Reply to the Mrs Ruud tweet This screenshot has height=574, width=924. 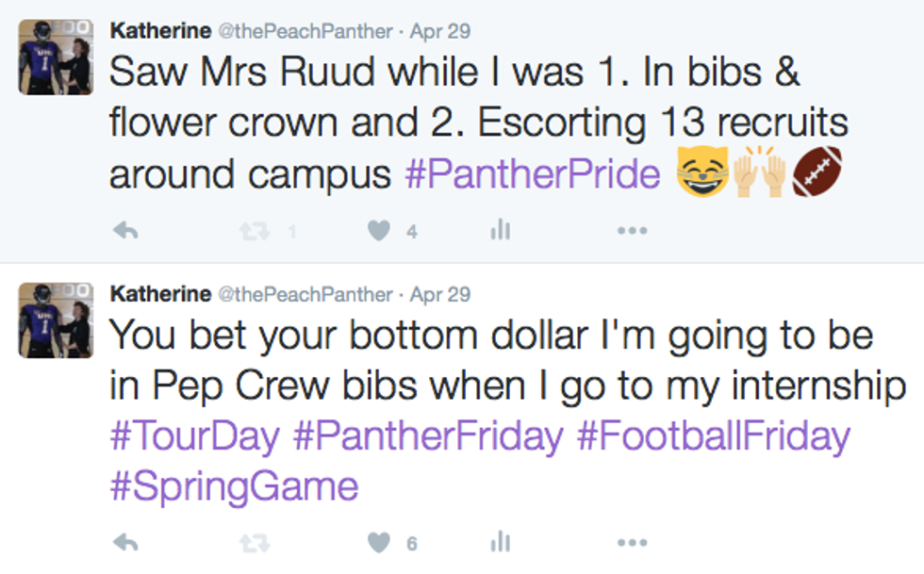pyautogui.click(x=124, y=230)
